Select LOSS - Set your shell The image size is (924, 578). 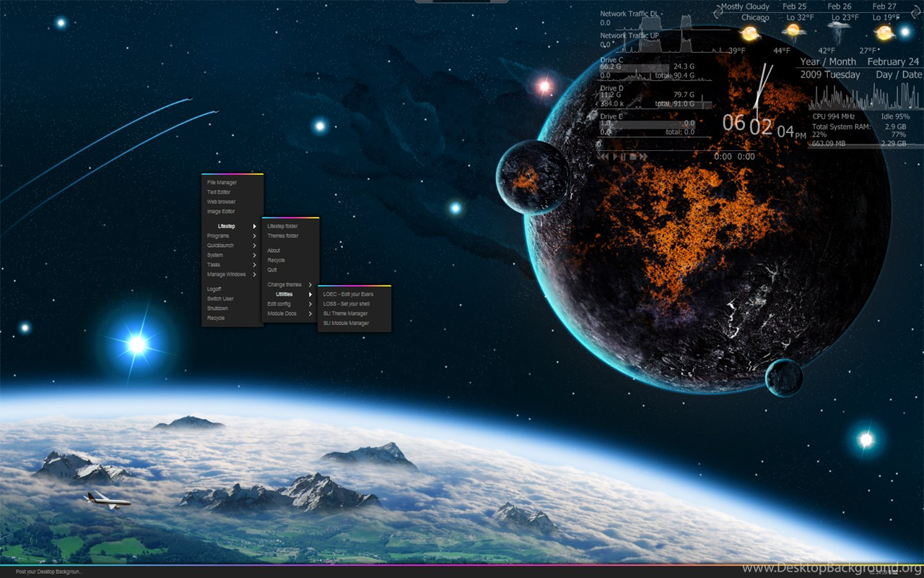(x=346, y=304)
